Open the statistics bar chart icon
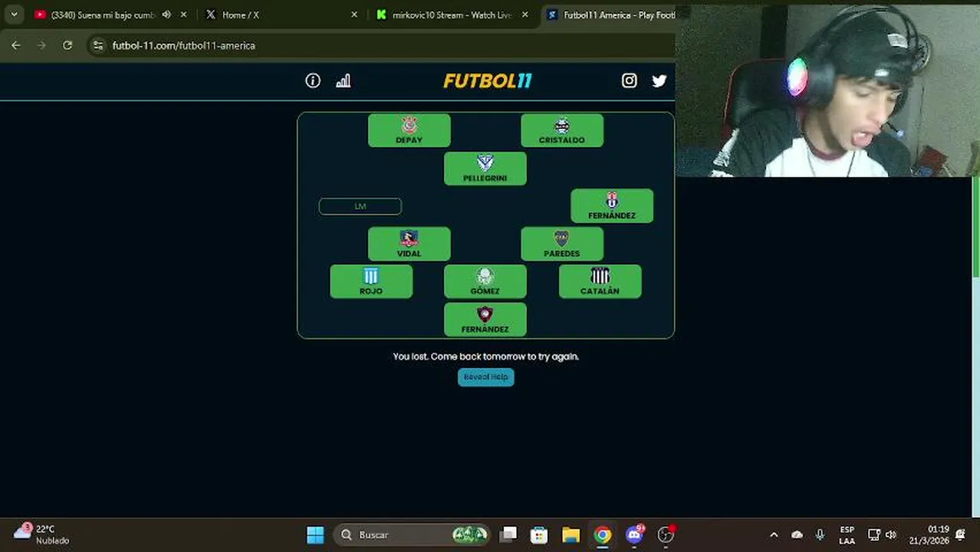Image resolution: width=980 pixels, height=552 pixels. (x=343, y=80)
